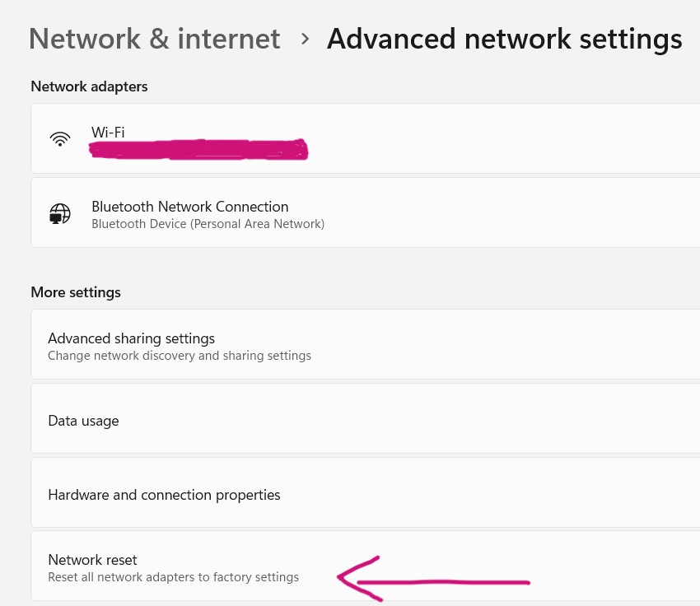Click the Bluetooth Device (Personal Area Network) label
The width and height of the screenshot is (700, 606).
(x=208, y=223)
